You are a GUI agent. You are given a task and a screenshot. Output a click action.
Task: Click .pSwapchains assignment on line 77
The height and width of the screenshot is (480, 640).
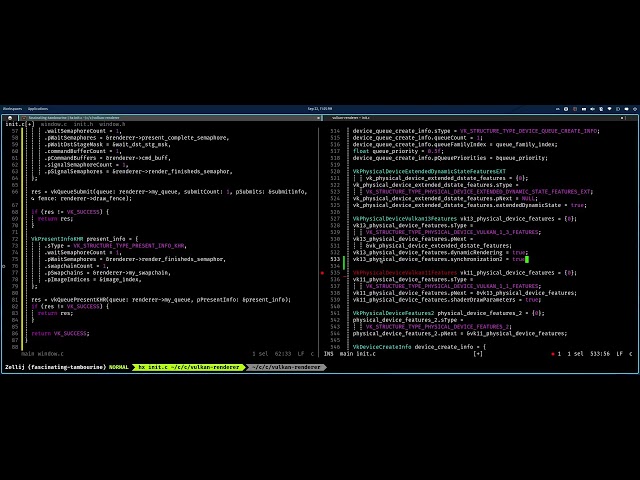click(x=108, y=273)
